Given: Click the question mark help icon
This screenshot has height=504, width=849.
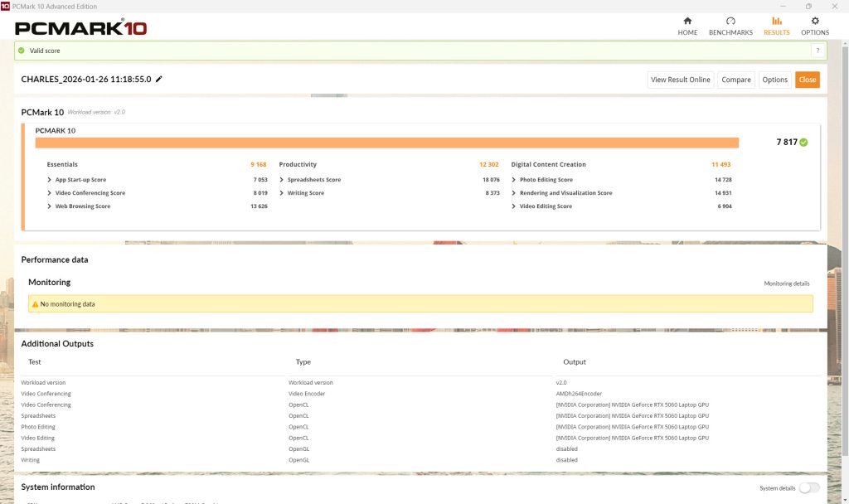Looking at the screenshot, I should coord(817,51).
